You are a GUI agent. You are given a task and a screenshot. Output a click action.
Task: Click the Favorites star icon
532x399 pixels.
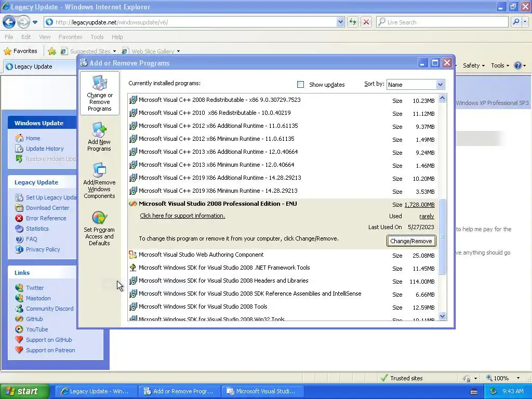7,51
